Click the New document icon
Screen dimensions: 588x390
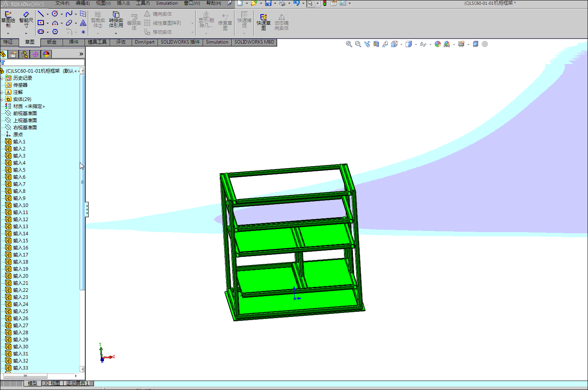240,3
